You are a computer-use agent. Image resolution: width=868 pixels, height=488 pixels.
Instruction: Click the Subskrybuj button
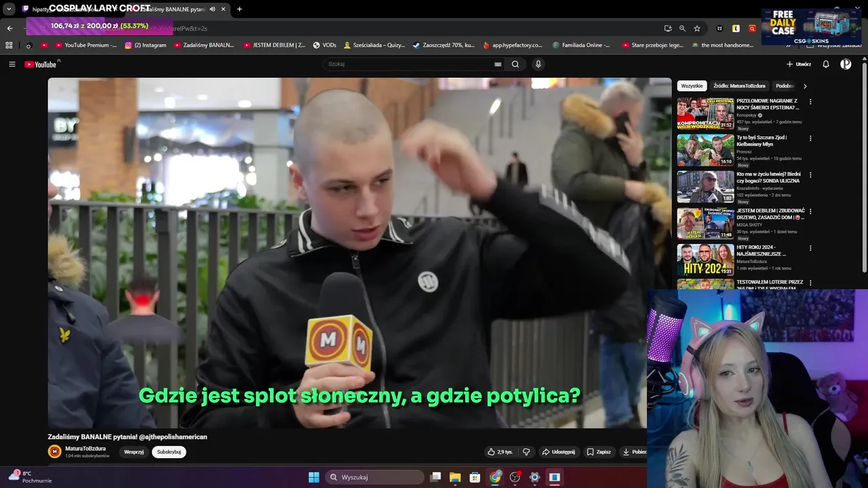tap(169, 452)
